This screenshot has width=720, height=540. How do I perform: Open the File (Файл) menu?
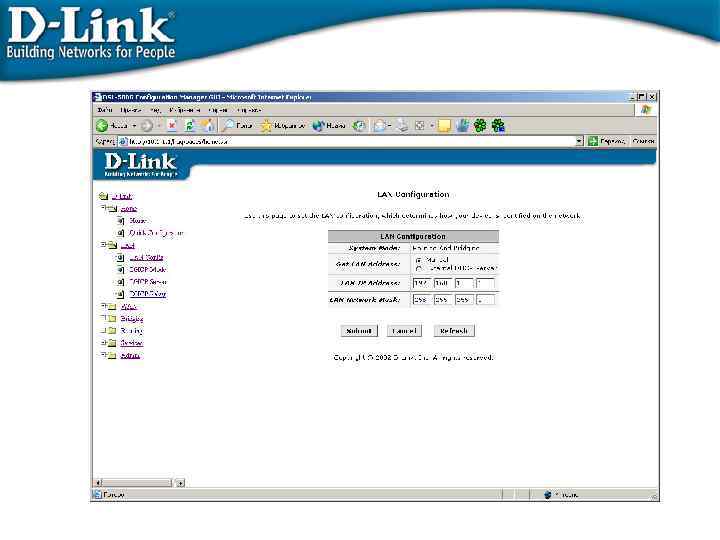coord(105,110)
